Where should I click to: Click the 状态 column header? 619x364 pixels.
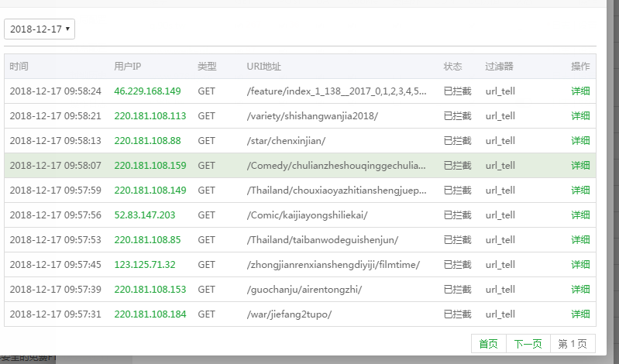pyautogui.click(x=452, y=67)
